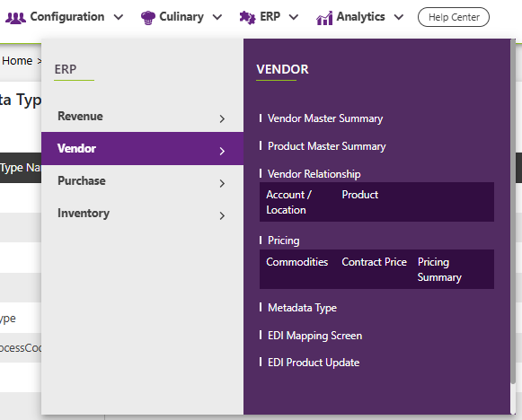Expand the Inventory submenu arrow
Image resolution: width=522 pixels, height=420 pixels.
pyautogui.click(x=222, y=215)
